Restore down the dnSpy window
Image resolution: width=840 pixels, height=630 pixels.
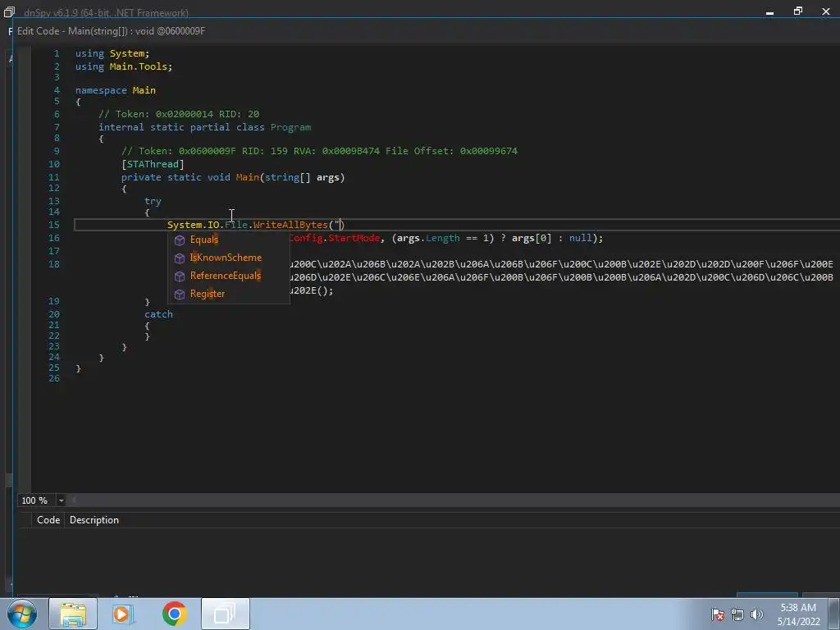click(798, 11)
